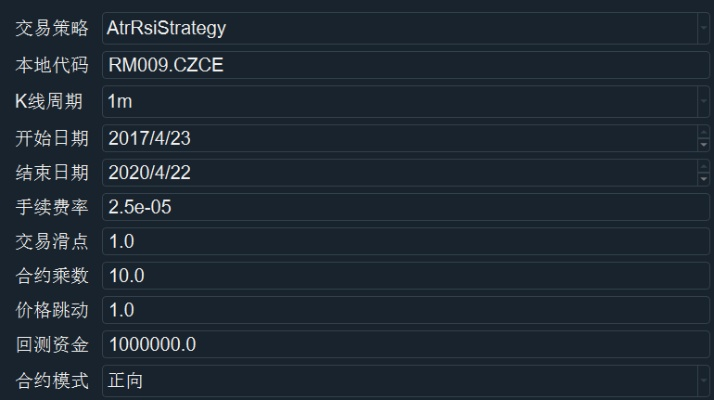The image size is (714, 400).
Task: Increment 结束日期 with the up arrow
Action: click(703, 167)
